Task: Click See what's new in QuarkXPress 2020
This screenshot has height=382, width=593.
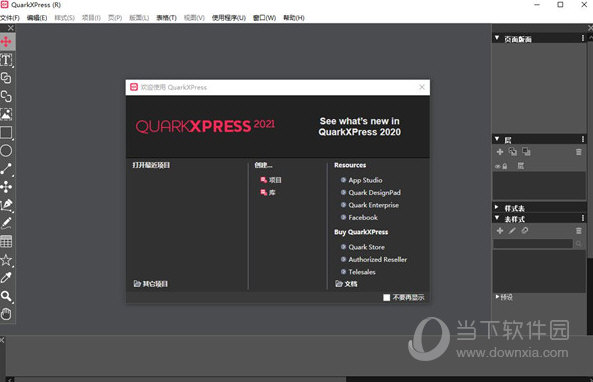Action: click(x=359, y=126)
